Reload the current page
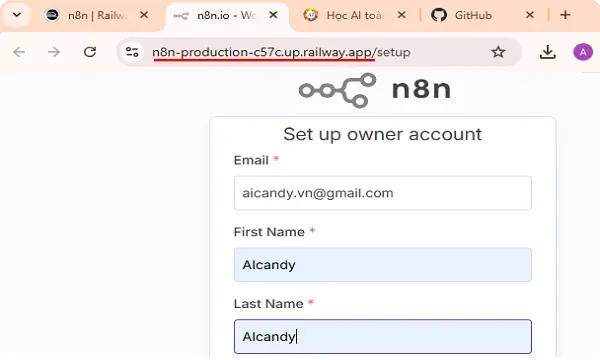600x360 pixels. [x=90, y=52]
